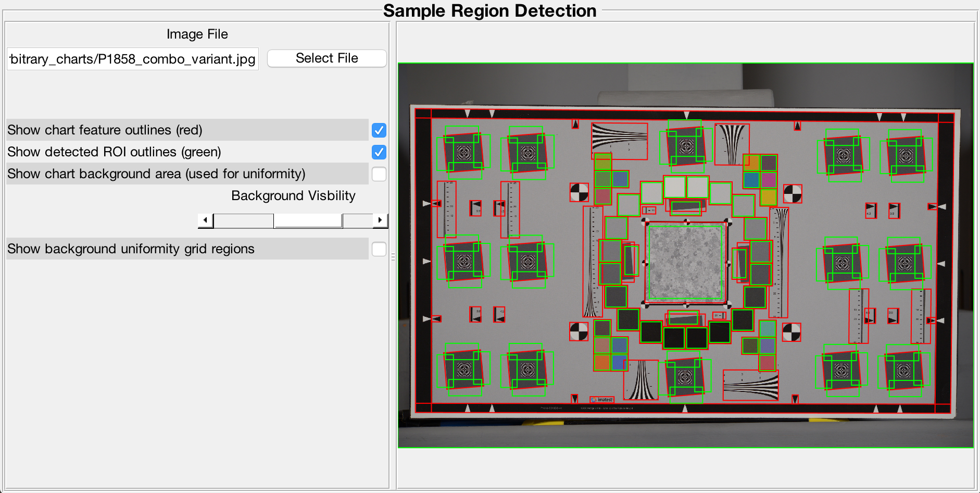Select the central spilled-coins texture square
The image size is (980, 493).
pyautogui.click(x=686, y=262)
